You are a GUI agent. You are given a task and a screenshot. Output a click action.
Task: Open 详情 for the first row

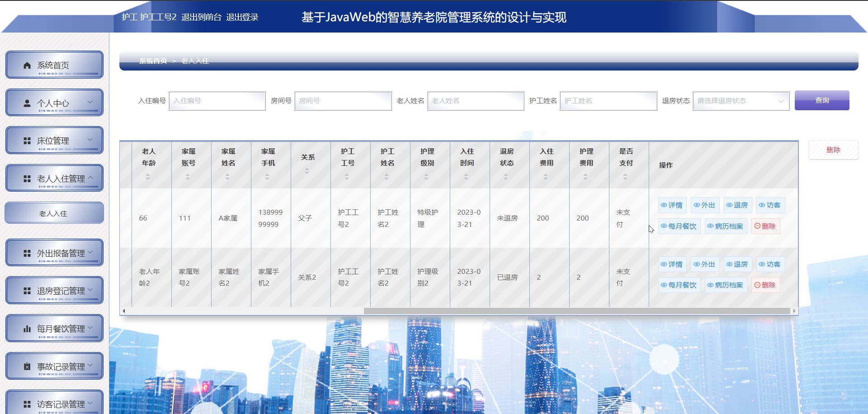pyautogui.click(x=672, y=205)
